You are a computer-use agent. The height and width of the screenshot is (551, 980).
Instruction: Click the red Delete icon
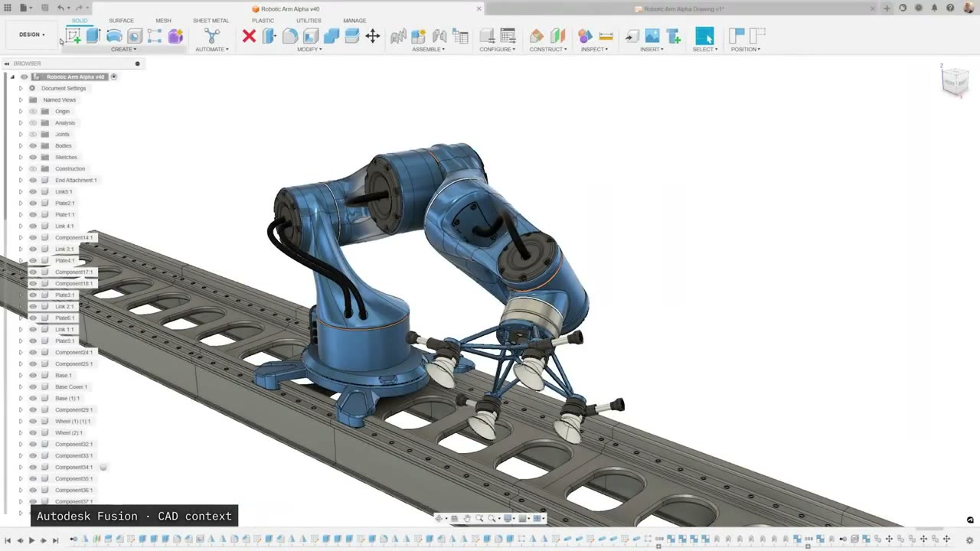click(x=249, y=35)
